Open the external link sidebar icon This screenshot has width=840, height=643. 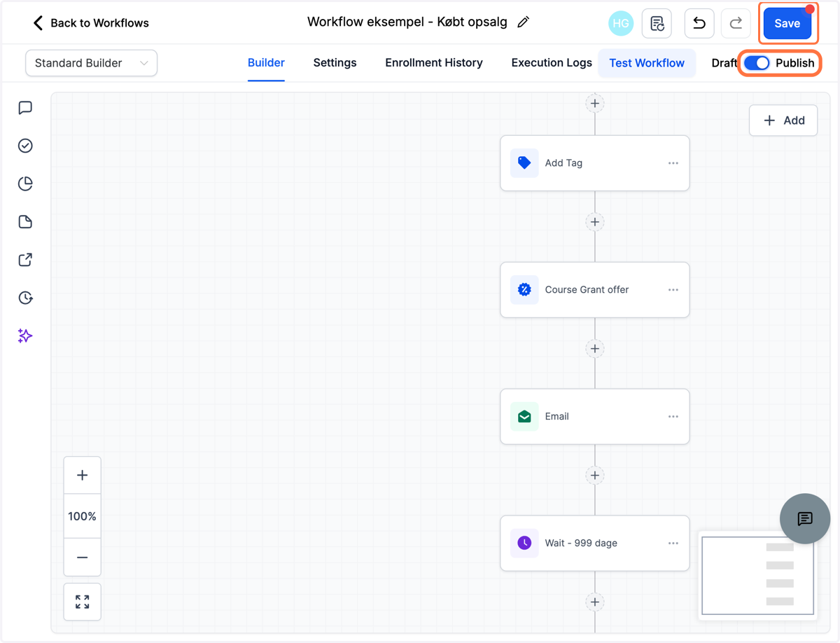25,260
